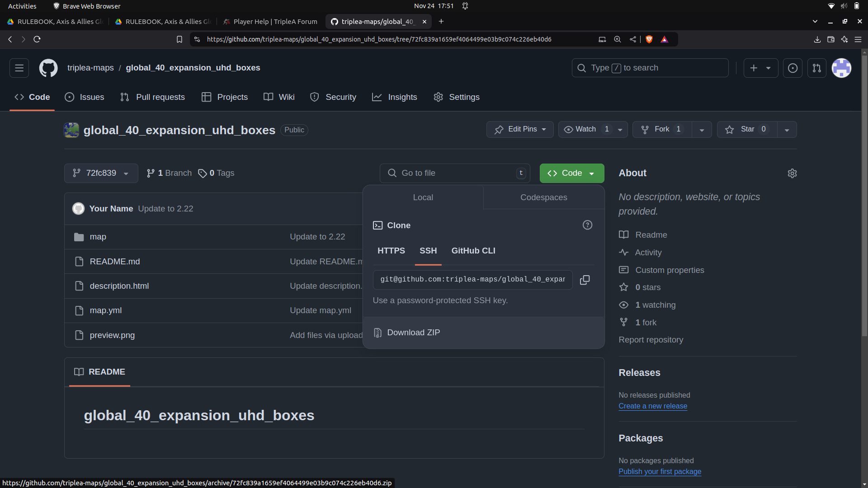Screen dimensions: 868x488
Task: Open the Insights tab
Action: 395,97
